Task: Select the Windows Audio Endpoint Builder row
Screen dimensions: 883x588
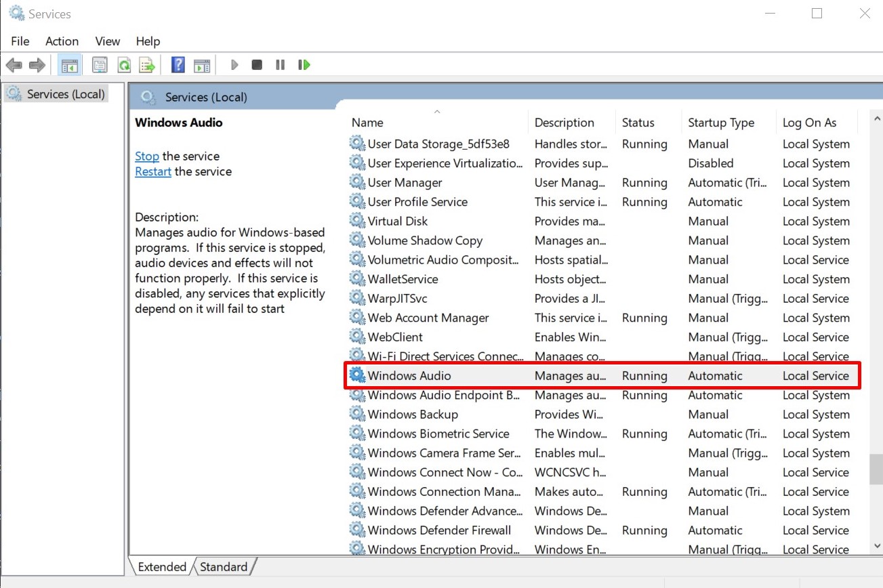Action: click(x=603, y=395)
